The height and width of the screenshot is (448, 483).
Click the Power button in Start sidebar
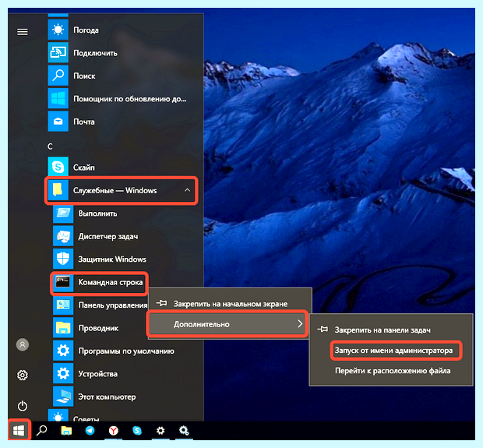[x=23, y=405]
